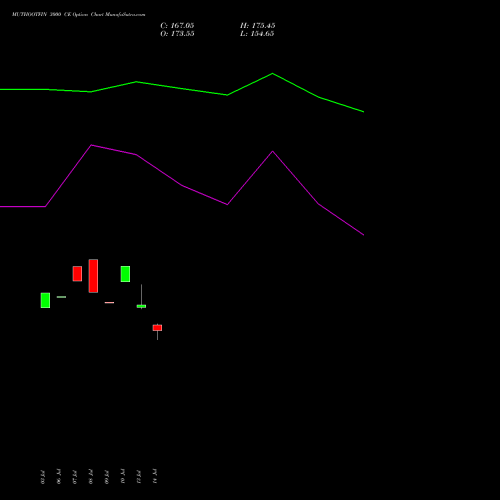Viewport: 500px width, 500px height.
Task: Click the thin red doji candle for 09 Jul
Action: [x=109, y=303]
